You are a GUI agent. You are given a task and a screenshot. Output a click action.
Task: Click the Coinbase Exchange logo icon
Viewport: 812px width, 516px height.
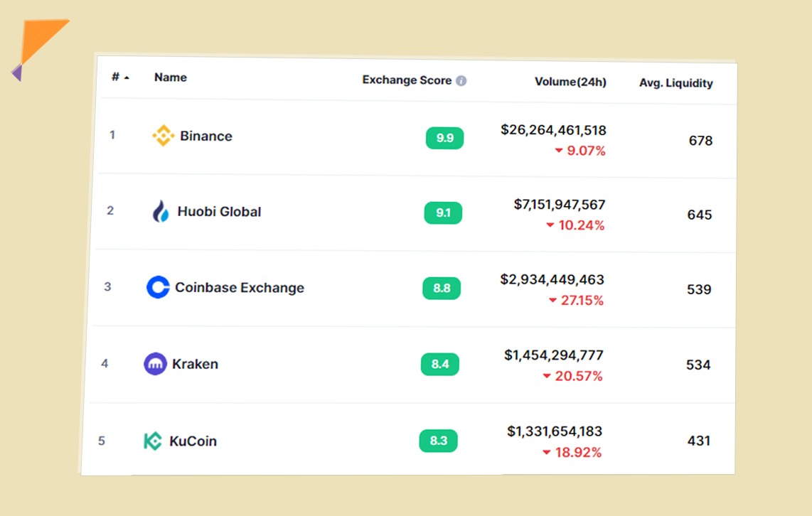click(158, 287)
